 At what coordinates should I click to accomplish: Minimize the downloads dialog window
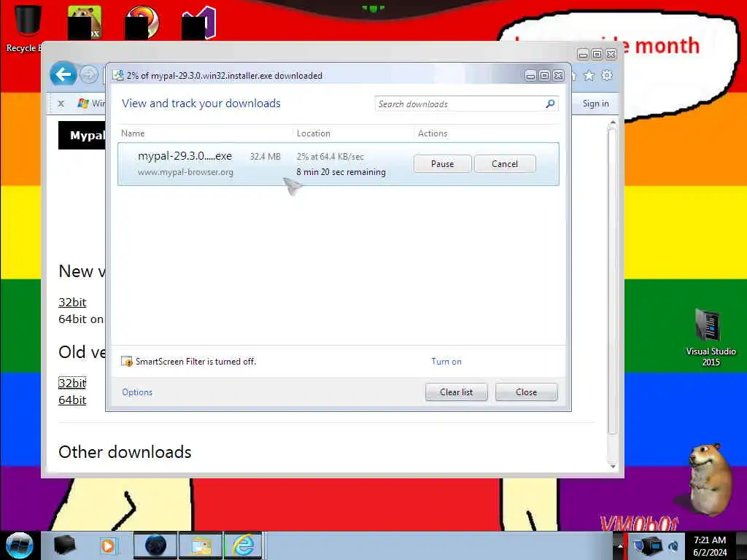[x=530, y=75]
